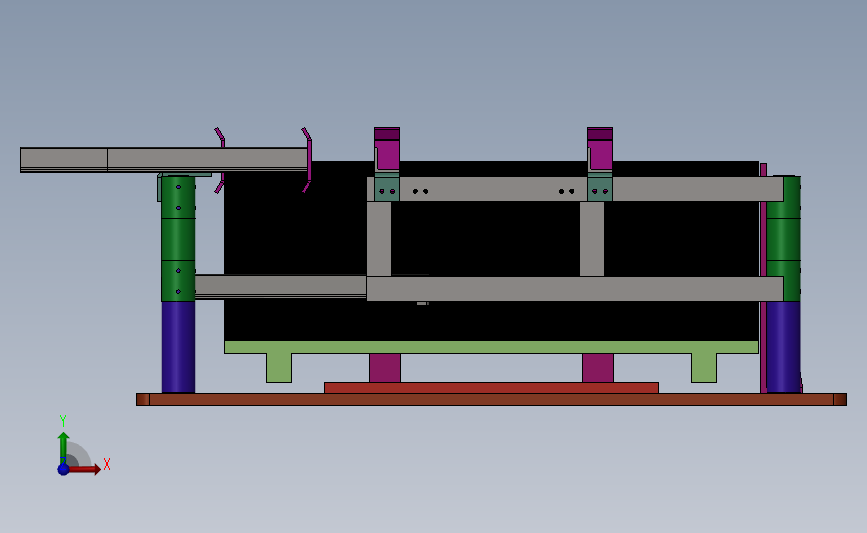This screenshot has height=533, width=867.
Task: Pick the left green column with bolt holes
Action: click(178, 239)
